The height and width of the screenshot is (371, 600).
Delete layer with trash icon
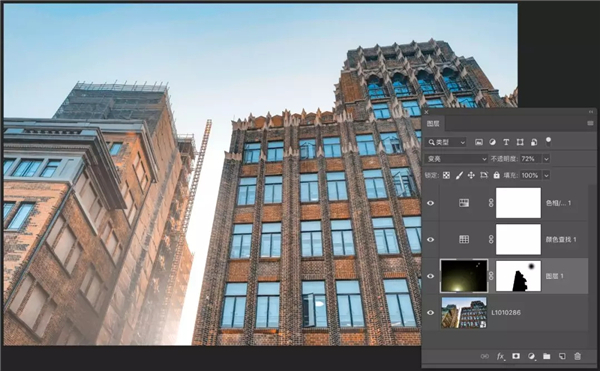577,356
